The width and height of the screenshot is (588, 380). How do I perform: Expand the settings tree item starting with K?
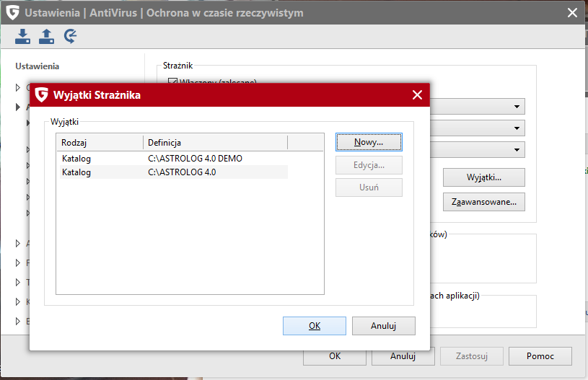[17, 302]
